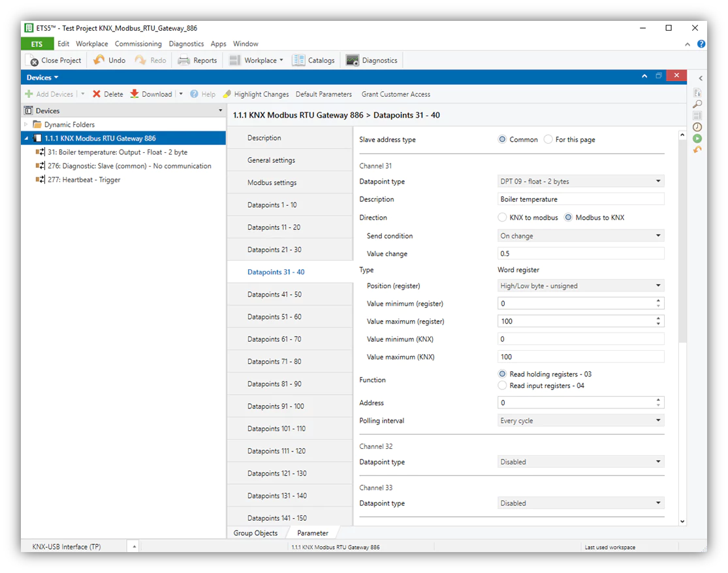
Task: Open the Window menu
Action: point(245,44)
